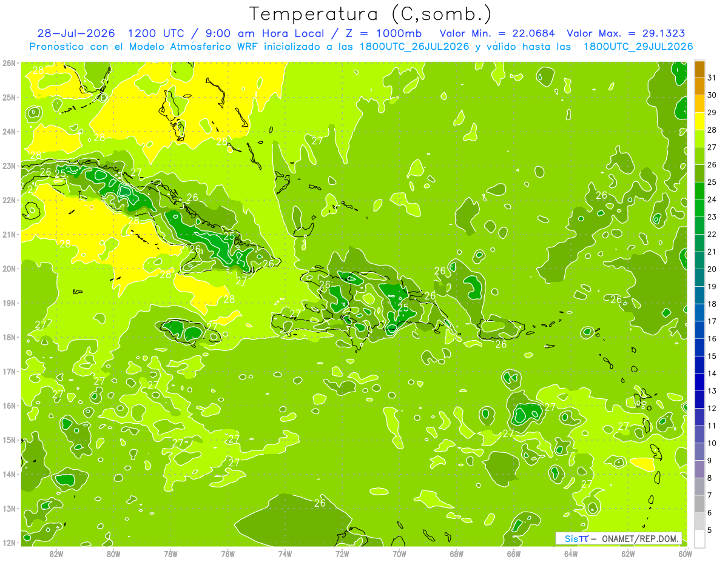
Task: Click the latitude axis label "16N"
Action: pos(8,406)
